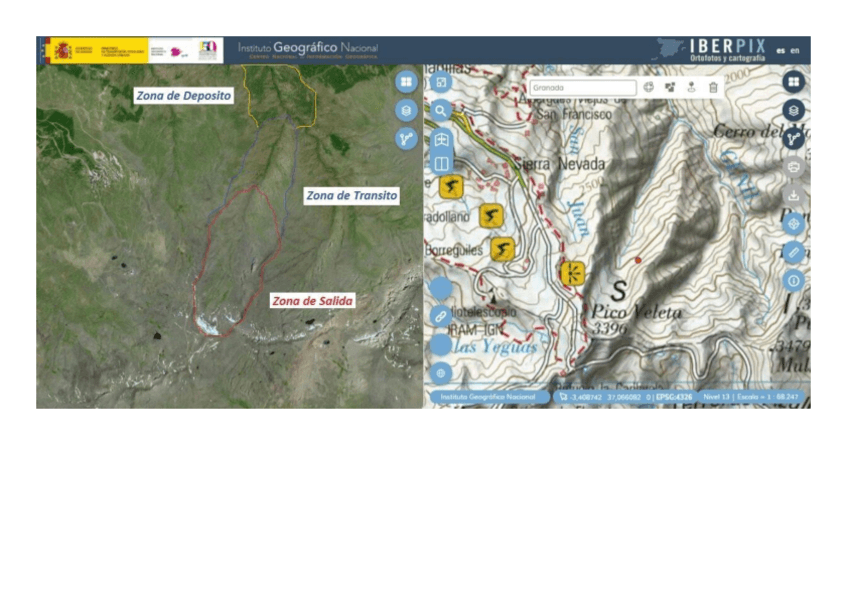The width and height of the screenshot is (848, 599).
Task: Click the full extent icon above the magnifier
Action: tap(441, 82)
